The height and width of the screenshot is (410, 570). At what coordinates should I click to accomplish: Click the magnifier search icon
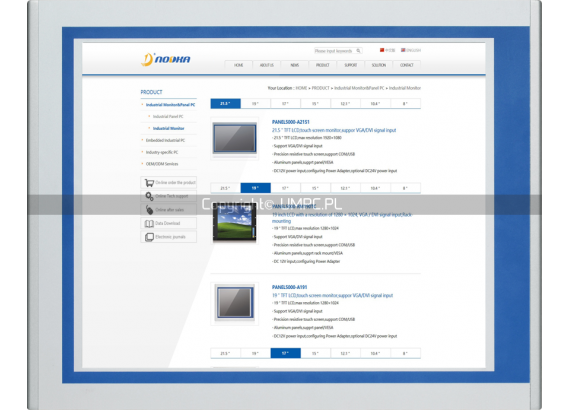[358, 51]
